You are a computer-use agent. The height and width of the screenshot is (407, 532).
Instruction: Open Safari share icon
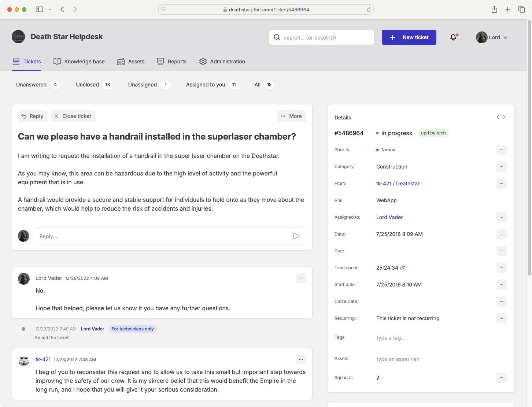tap(494, 10)
